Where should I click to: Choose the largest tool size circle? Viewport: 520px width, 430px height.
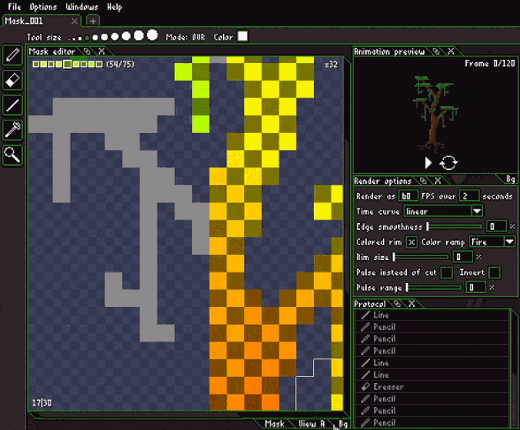coord(152,35)
